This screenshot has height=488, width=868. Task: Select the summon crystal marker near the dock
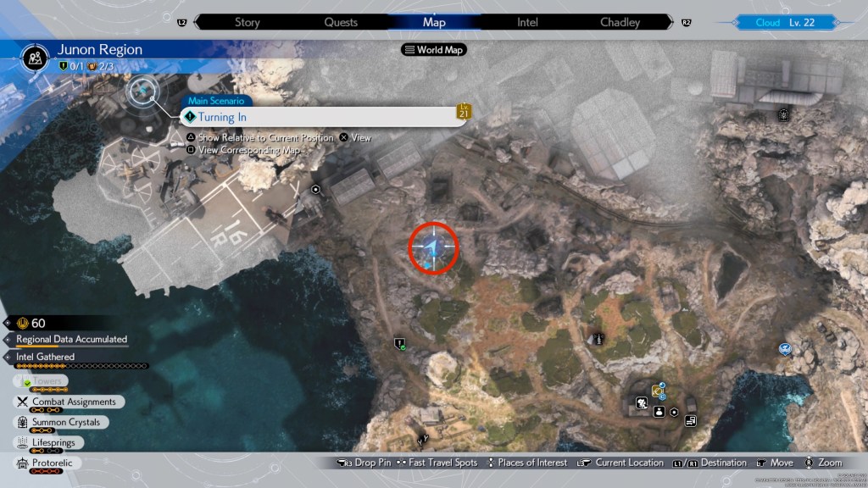click(x=785, y=114)
